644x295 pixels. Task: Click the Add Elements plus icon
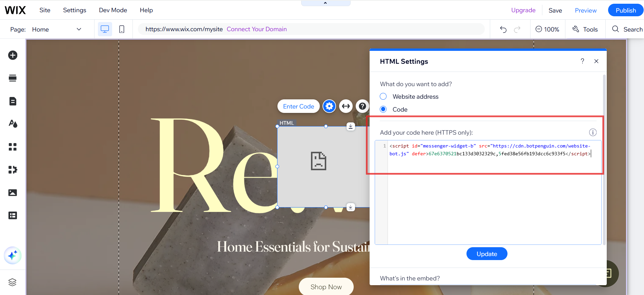13,55
